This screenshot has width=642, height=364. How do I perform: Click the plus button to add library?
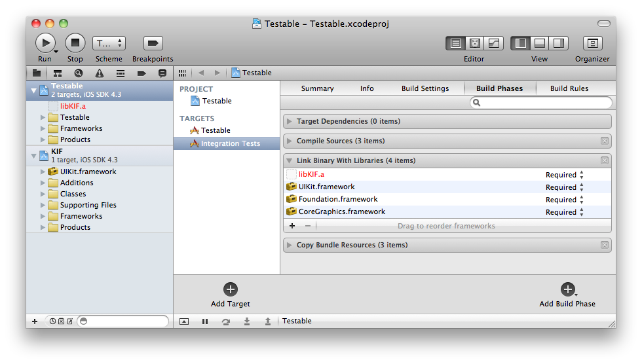click(292, 226)
